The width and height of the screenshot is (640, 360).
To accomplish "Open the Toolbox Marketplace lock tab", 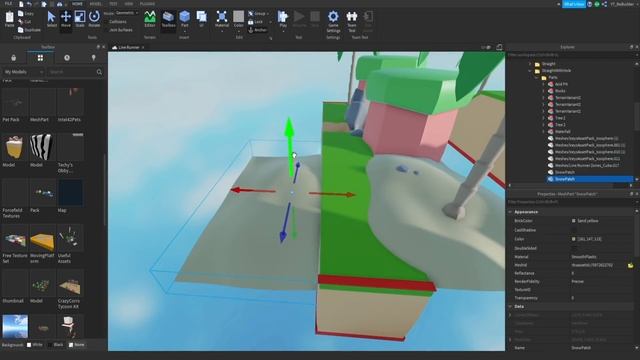I will click(x=13, y=58).
